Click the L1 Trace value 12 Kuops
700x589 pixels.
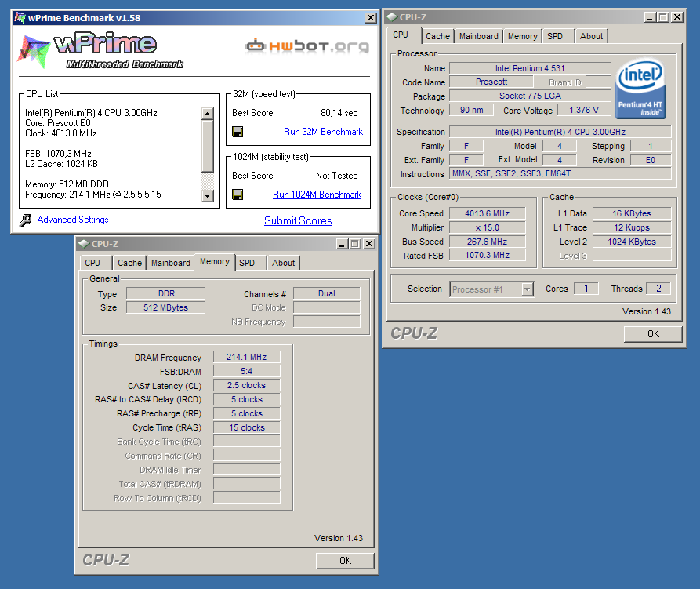click(x=632, y=227)
